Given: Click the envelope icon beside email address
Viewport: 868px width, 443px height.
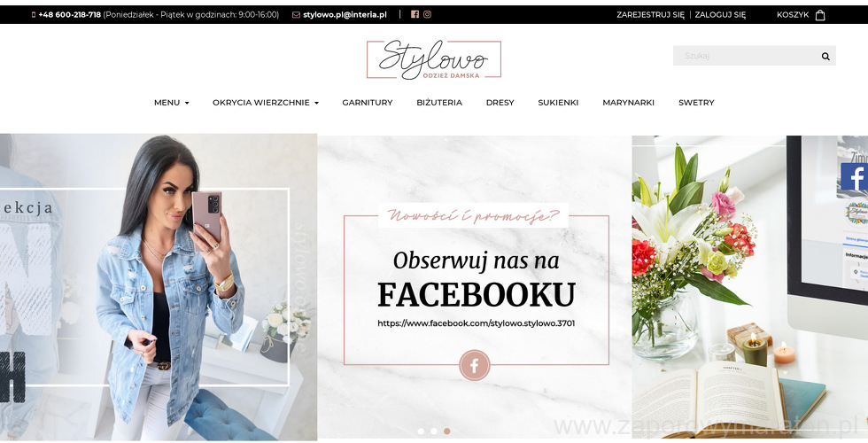Looking at the screenshot, I should tap(296, 15).
